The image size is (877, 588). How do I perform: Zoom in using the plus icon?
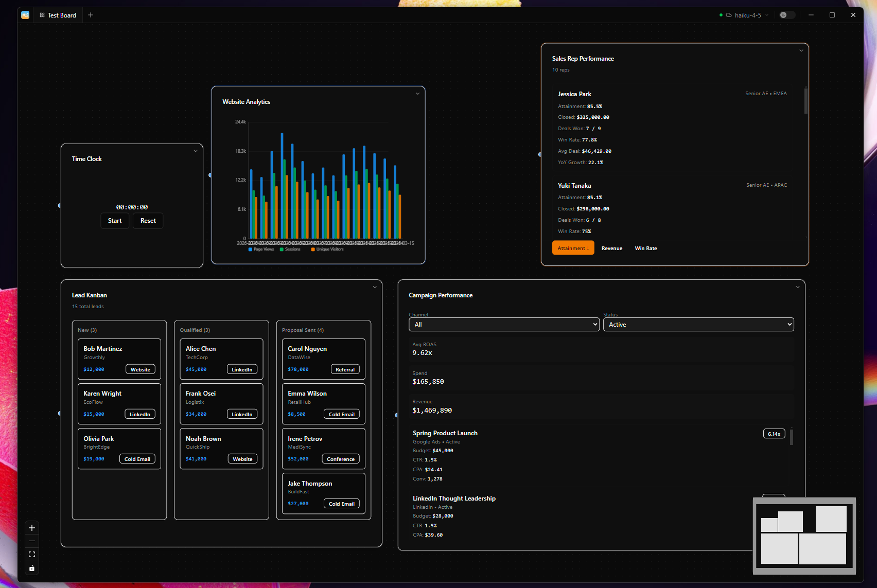pyautogui.click(x=31, y=527)
